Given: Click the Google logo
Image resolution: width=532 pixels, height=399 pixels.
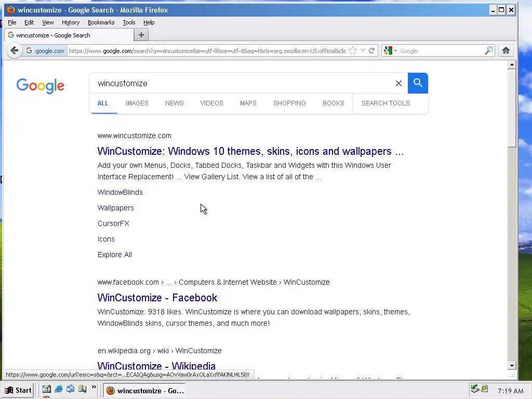Looking at the screenshot, I should 41,86.
